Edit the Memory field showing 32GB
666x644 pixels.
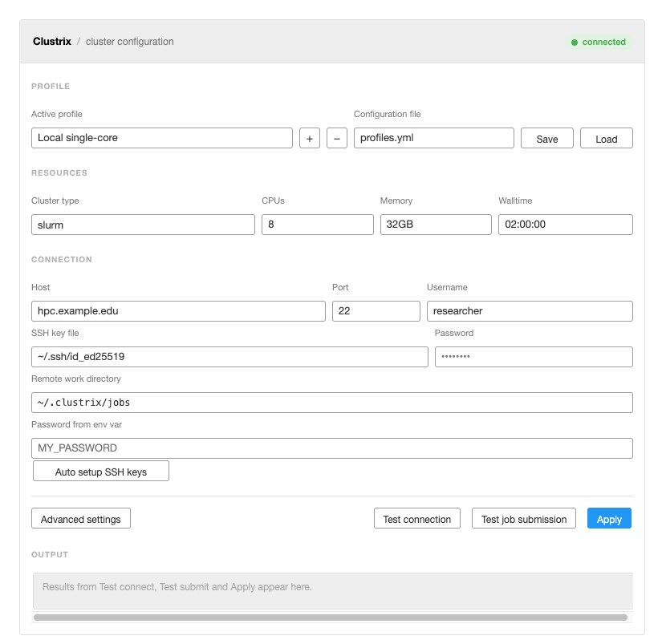coord(436,225)
